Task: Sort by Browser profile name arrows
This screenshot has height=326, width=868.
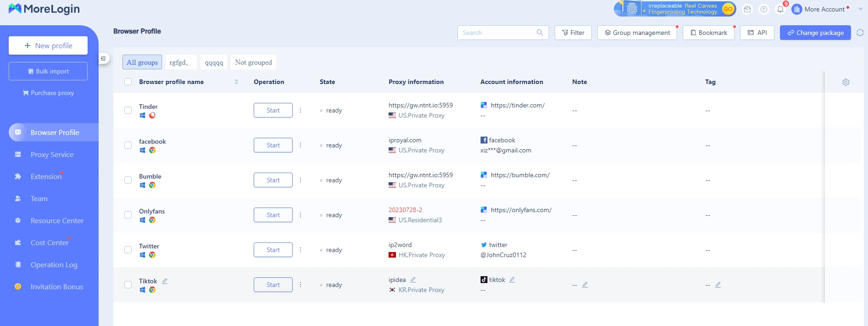Action: pos(236,82)
